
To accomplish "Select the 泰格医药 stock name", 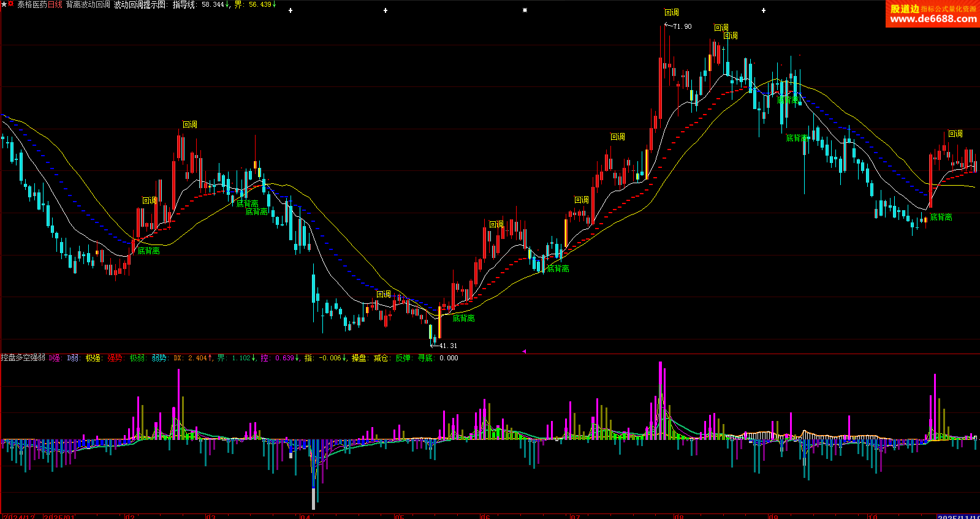I will click(32, 4).
